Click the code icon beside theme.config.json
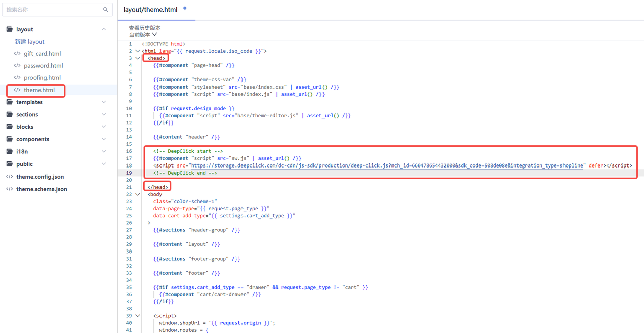The height and width of the screenshot is (333, 644). point(9,177)
